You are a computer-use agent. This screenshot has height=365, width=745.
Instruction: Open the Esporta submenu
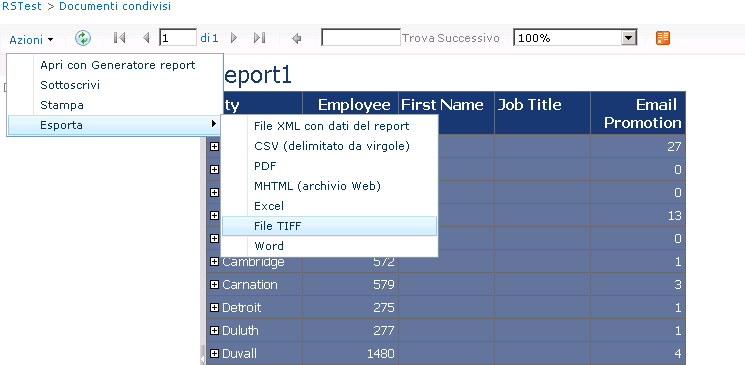click(115, 125)
